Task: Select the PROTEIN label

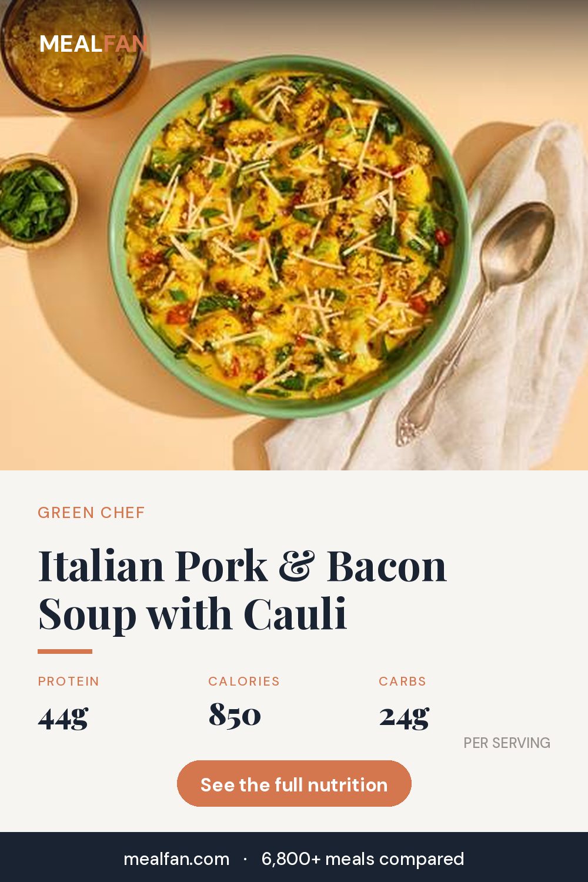Action: 69,681
